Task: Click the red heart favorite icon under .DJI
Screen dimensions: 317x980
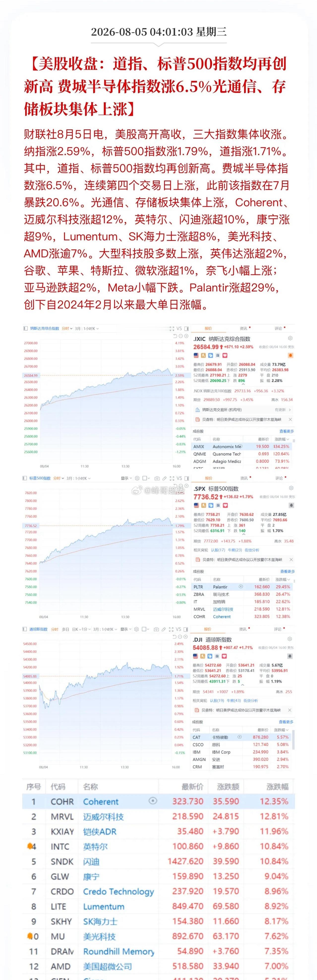Action: [224, 656]
